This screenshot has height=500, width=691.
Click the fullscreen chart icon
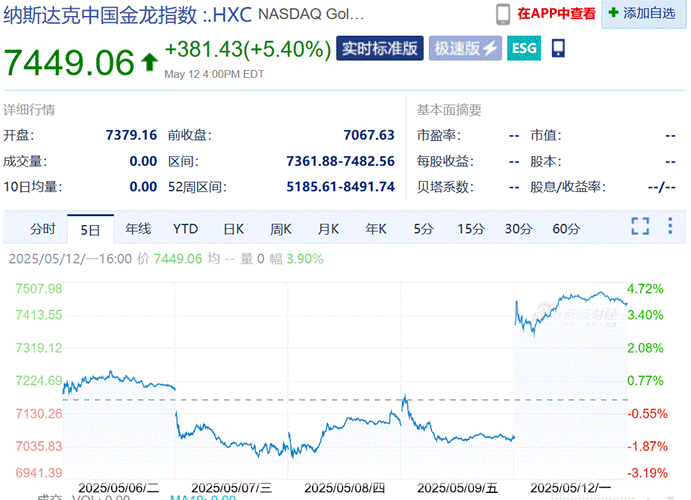click(x=640, y=226)
